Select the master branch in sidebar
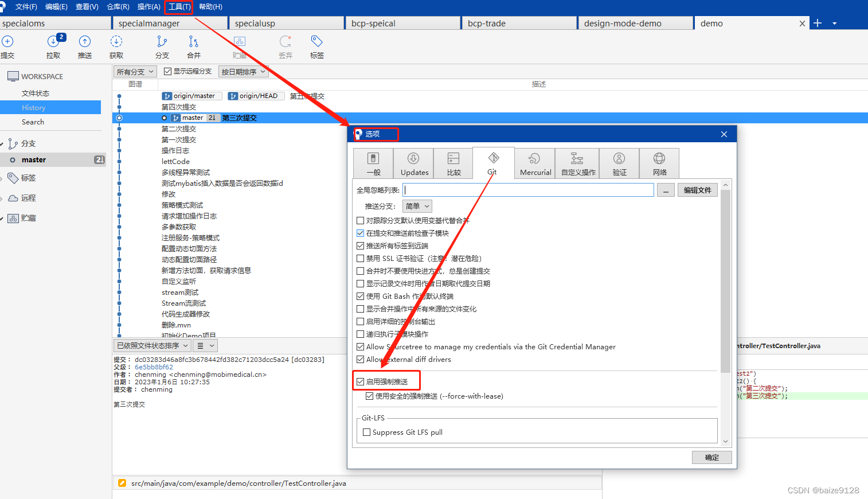The width and height of the screenshot is (868, 499). coord(34,159)
